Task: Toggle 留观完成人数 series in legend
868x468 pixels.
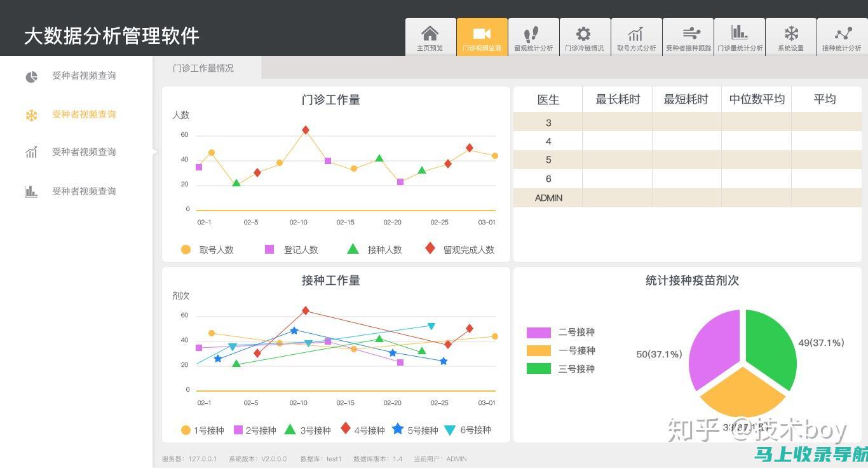Action: click(x=459, y=249)
